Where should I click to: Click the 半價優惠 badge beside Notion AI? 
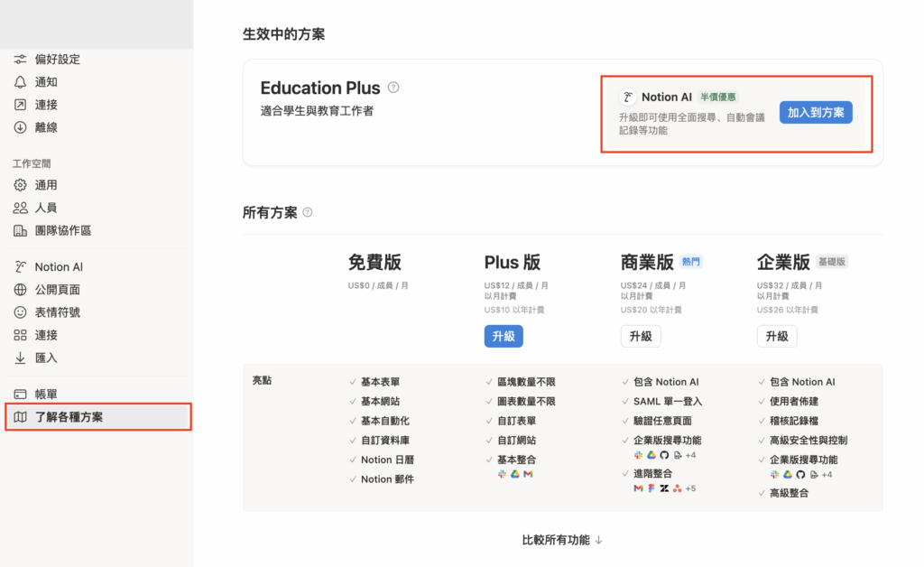[720, 98]
